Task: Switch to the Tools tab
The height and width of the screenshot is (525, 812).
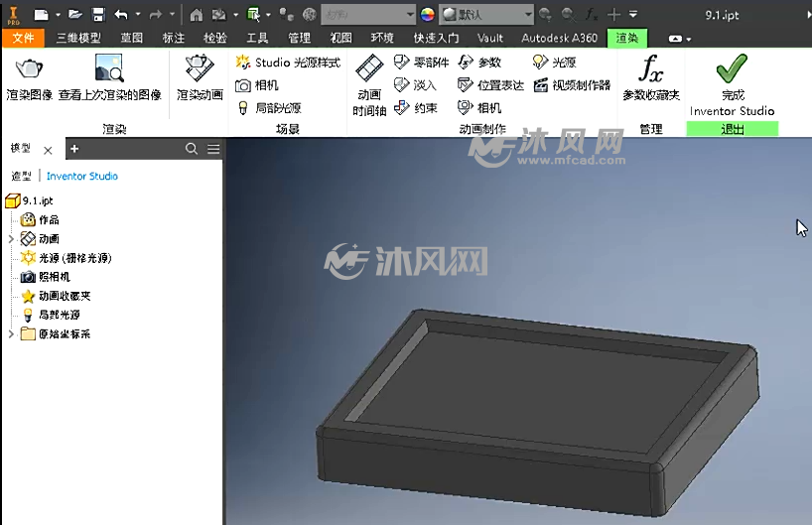Action: [x=257, y=38]
